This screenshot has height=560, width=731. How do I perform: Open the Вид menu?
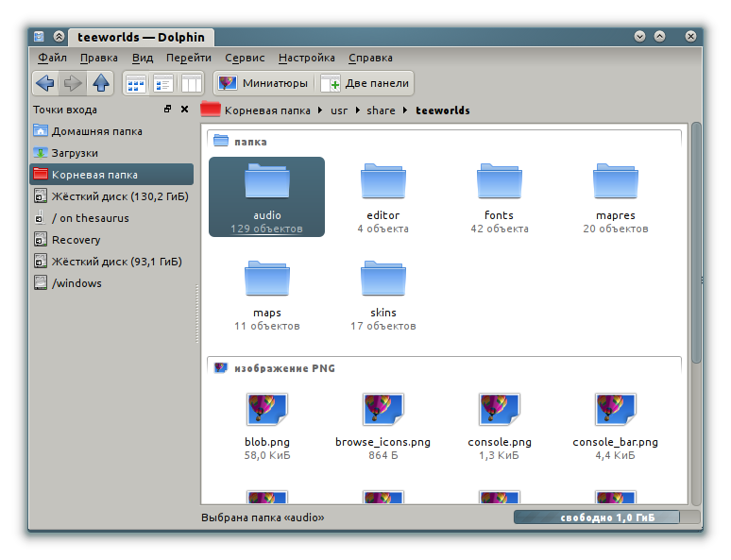coord(143,58)
